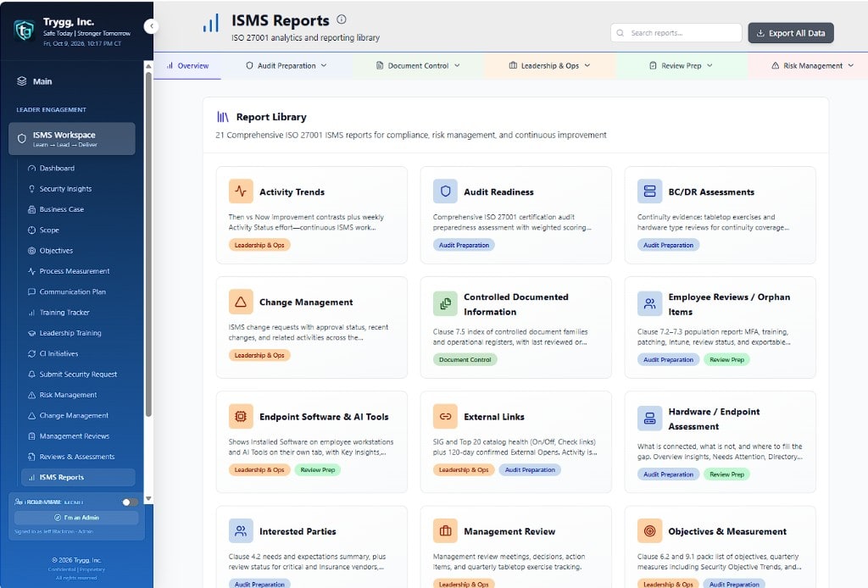Click the Submit Security Request bell icon
Viewport: 868px width, 588px height.
[31, 374]
